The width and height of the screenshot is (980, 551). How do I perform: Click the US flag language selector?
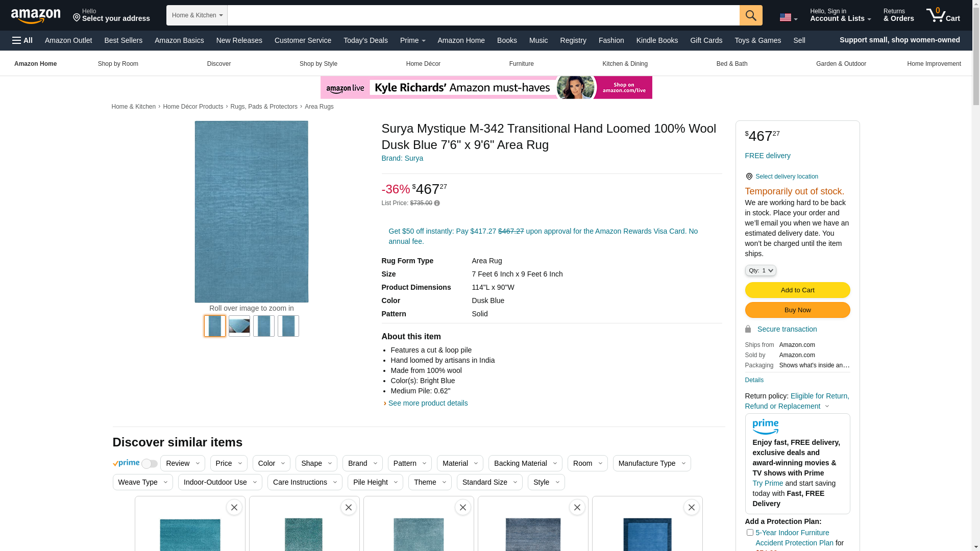tap(788, 17)
